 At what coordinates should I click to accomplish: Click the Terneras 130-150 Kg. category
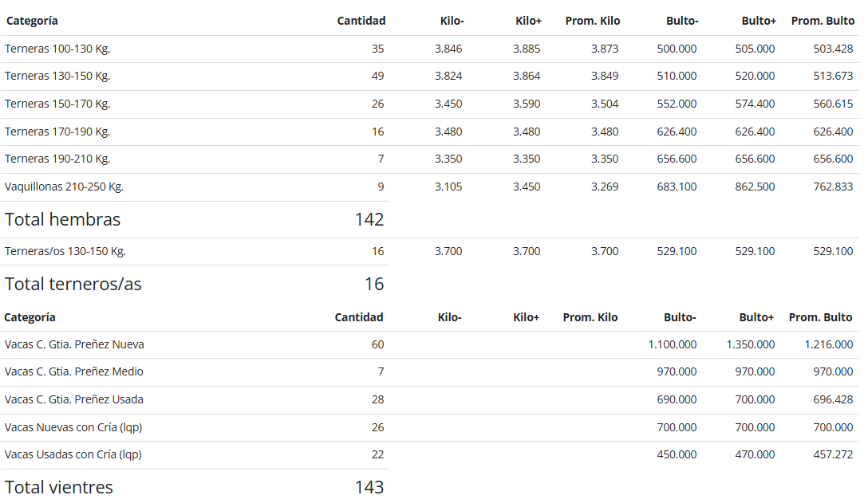coord(57,77)
